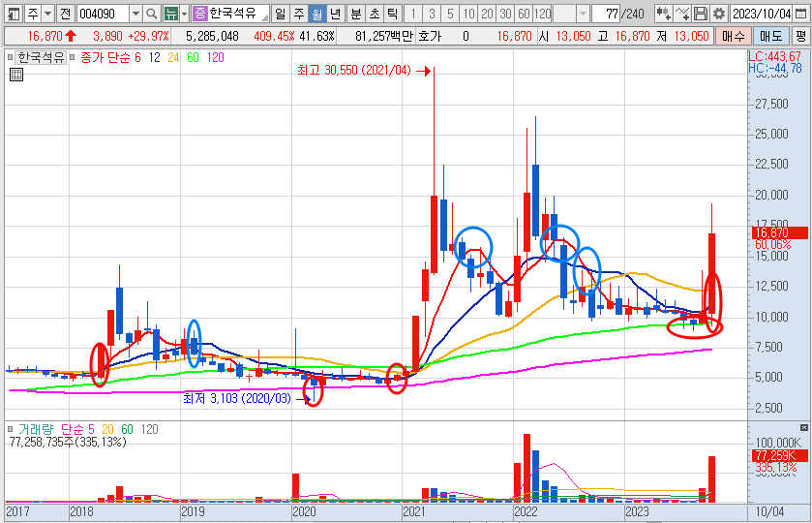This screenshot has width=812, height=523.
Task: Click the volume 5 average legend
Action: [91, 429]
